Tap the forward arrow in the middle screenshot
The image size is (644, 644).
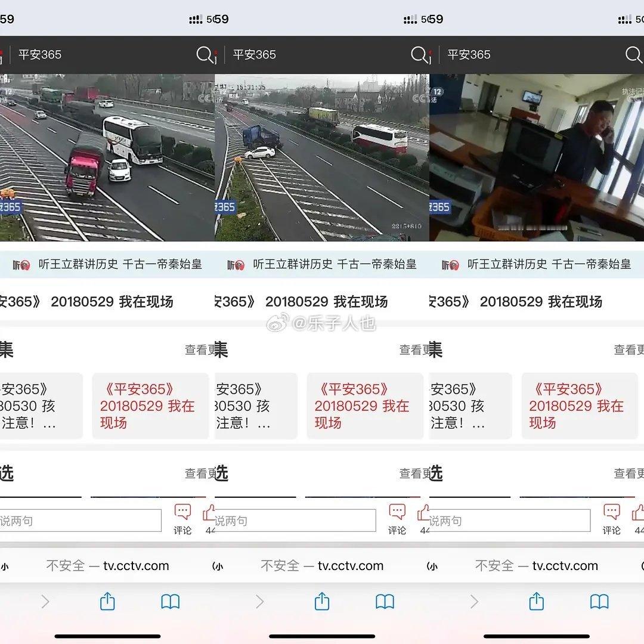point(259,602)
